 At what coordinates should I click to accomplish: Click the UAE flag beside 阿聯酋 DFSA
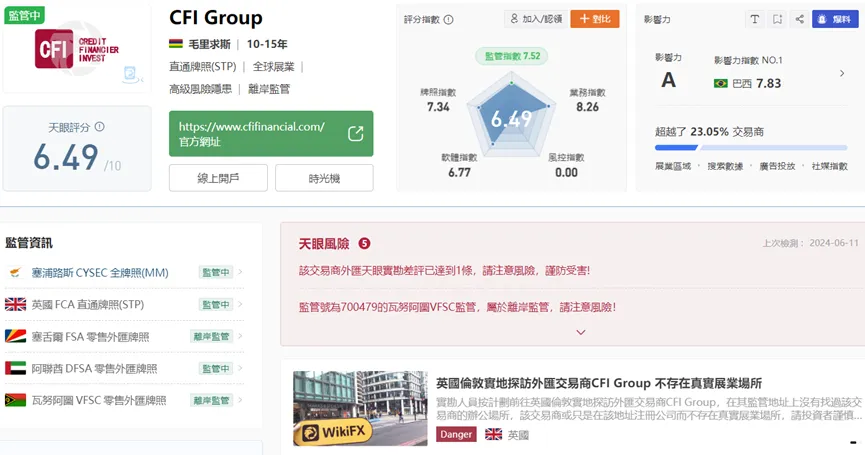(15, 368)
